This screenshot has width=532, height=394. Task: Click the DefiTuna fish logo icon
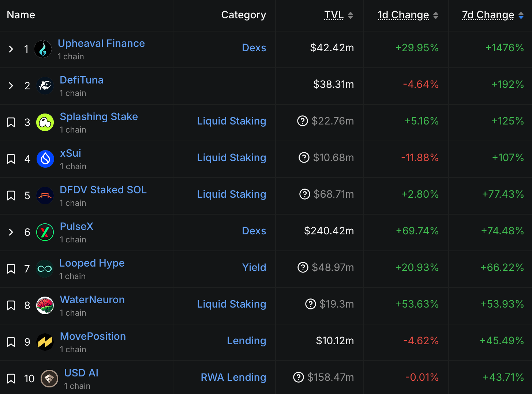coord(45,86)
